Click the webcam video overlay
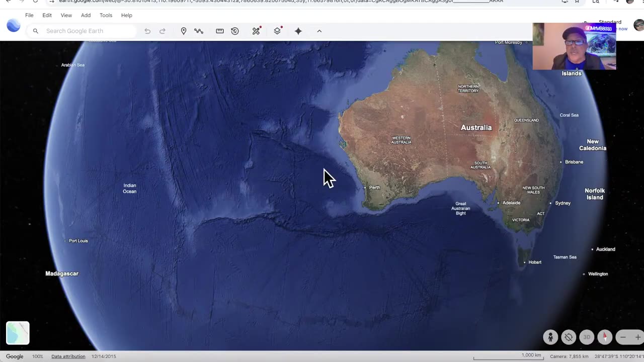 click(574, 46)
